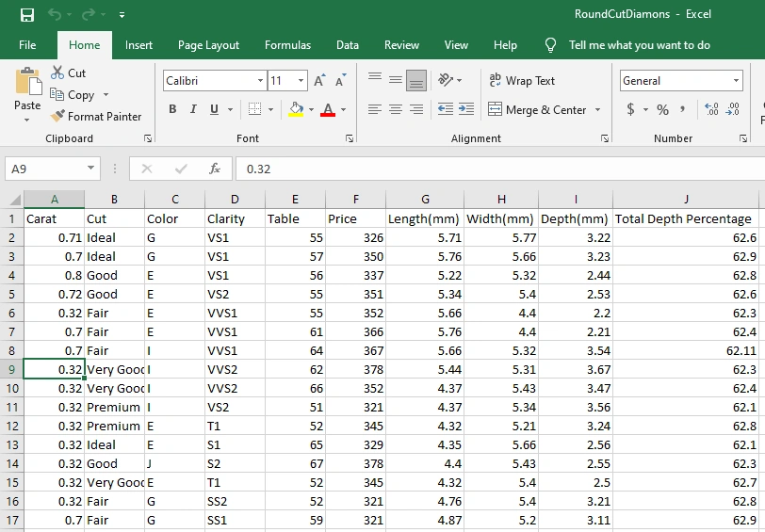Set Top Align for cell contents
The image size is (765, 532).
375,79
